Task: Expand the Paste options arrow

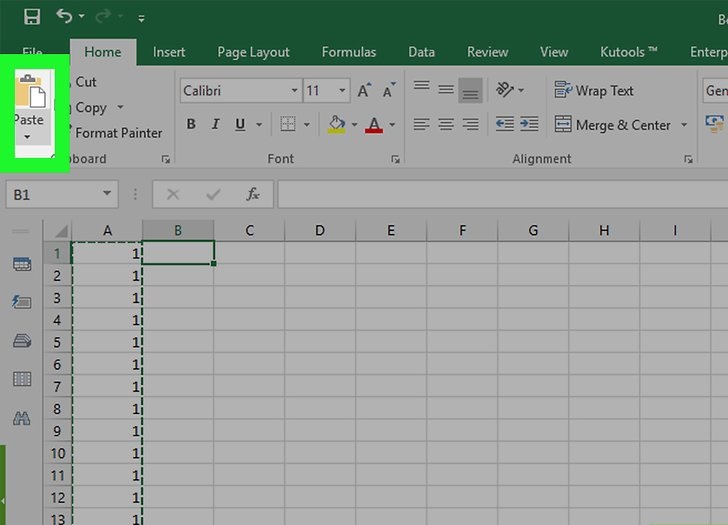Action: 27,137
